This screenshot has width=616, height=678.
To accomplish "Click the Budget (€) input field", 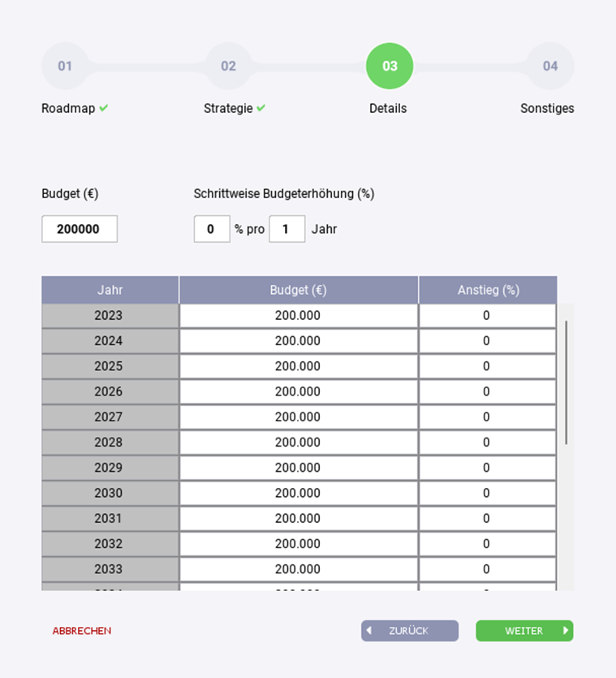I will click(x=80, y=229).
